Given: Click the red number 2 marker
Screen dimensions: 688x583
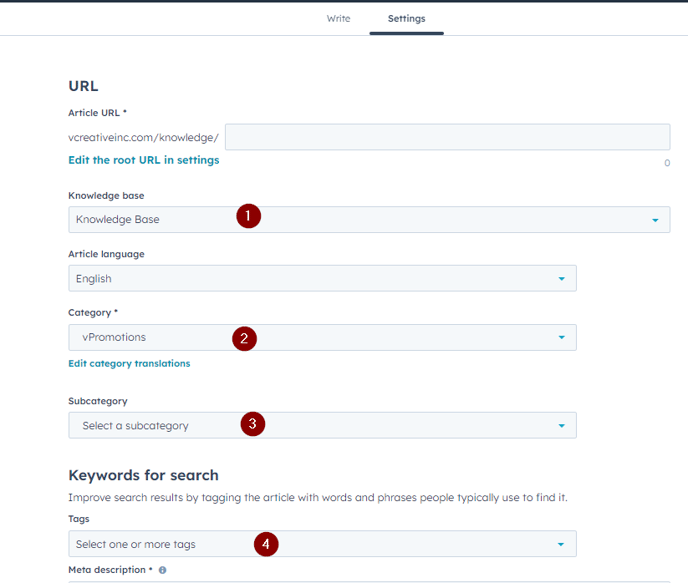Looking at the screenshot, I should (x=244, y=338).
